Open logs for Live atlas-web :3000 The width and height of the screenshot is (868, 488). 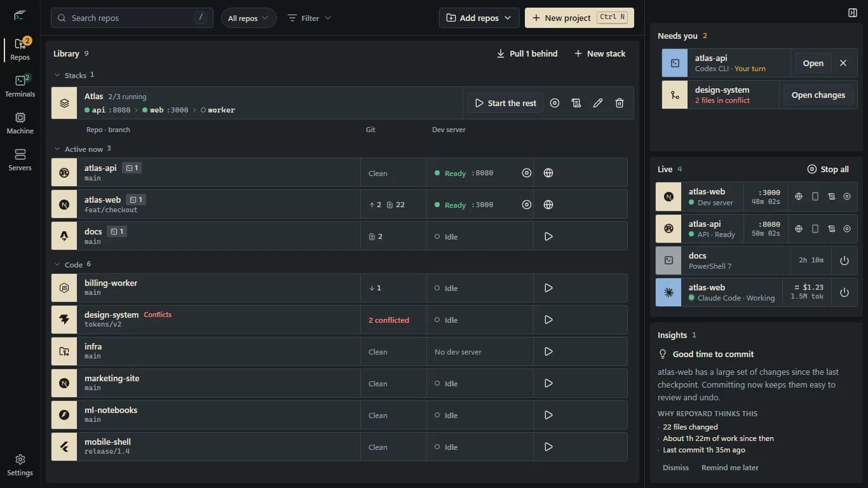(831, 196)
